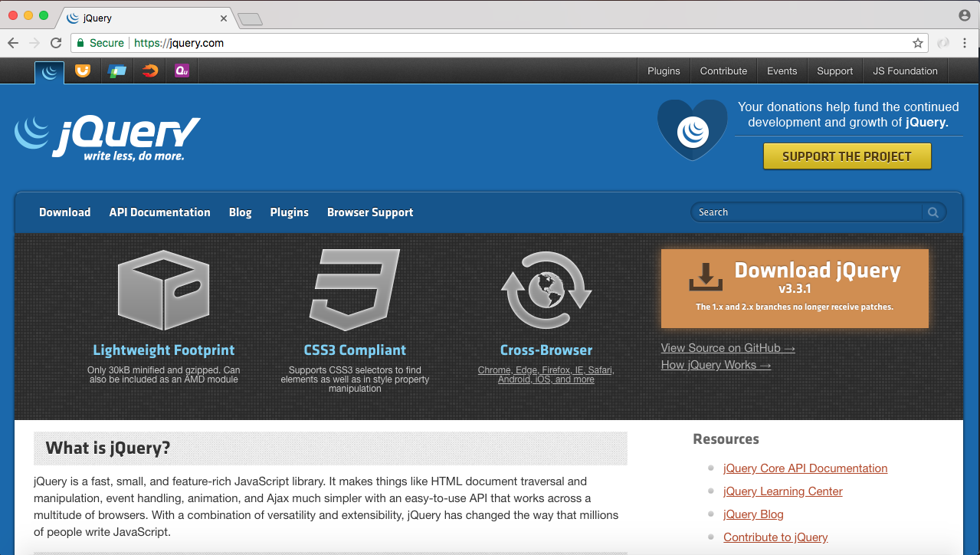Screen dimensions: 980x555
Task: Click the search magnifier icon
Action: click(933, 212)
